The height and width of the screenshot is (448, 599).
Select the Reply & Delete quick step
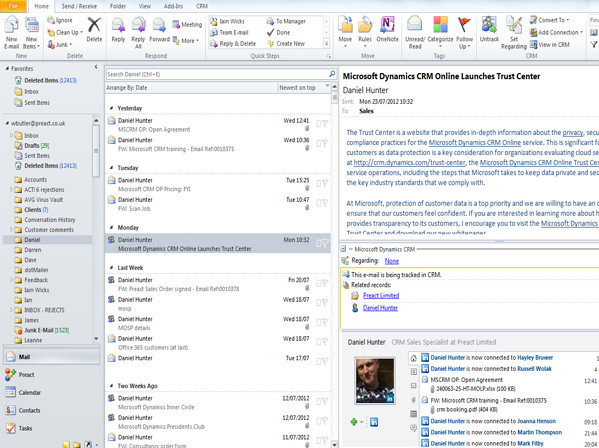tap(233, 44)
